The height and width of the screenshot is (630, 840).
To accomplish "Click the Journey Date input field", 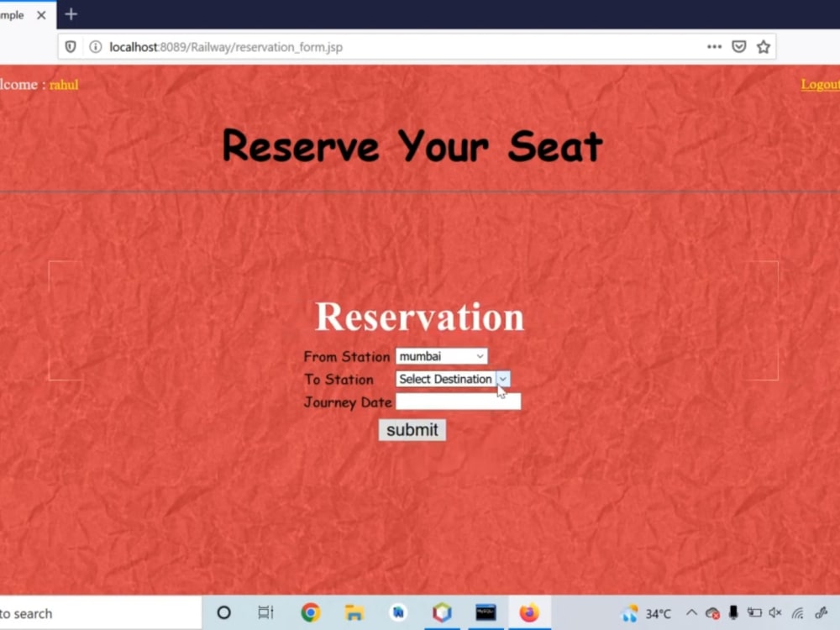I will tap(459, 402).
